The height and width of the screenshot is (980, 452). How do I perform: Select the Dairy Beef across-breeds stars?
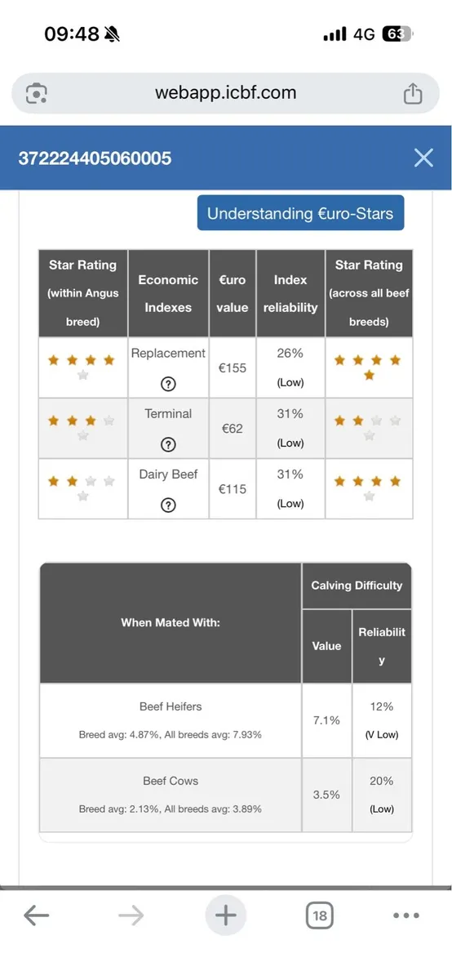[x=369, y=488]
